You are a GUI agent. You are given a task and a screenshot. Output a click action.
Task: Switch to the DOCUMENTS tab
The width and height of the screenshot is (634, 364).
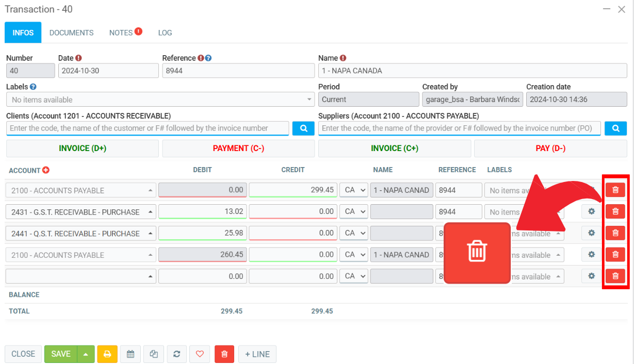71,32
